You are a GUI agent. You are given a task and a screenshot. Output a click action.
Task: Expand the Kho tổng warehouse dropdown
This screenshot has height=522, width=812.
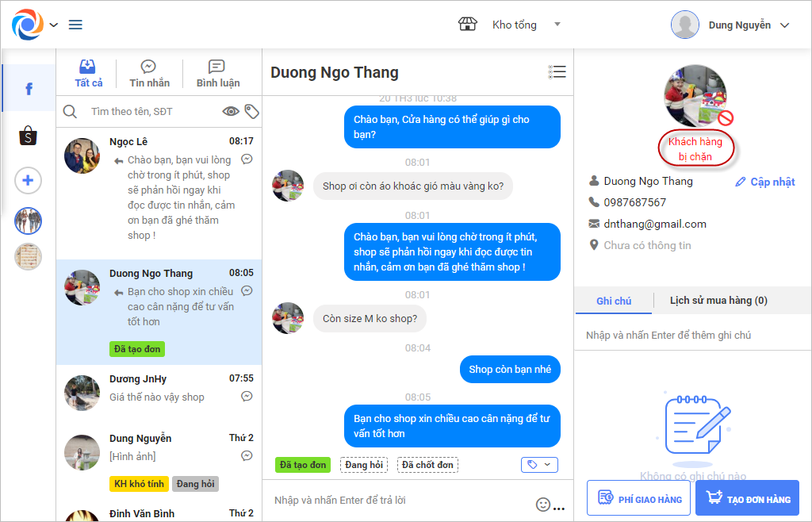(557, 24)
